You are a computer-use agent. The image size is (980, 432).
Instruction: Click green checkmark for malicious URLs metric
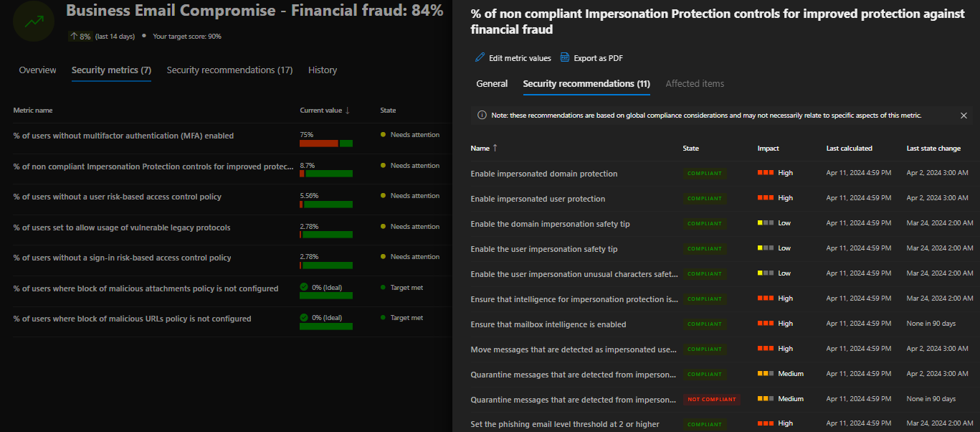304,317
